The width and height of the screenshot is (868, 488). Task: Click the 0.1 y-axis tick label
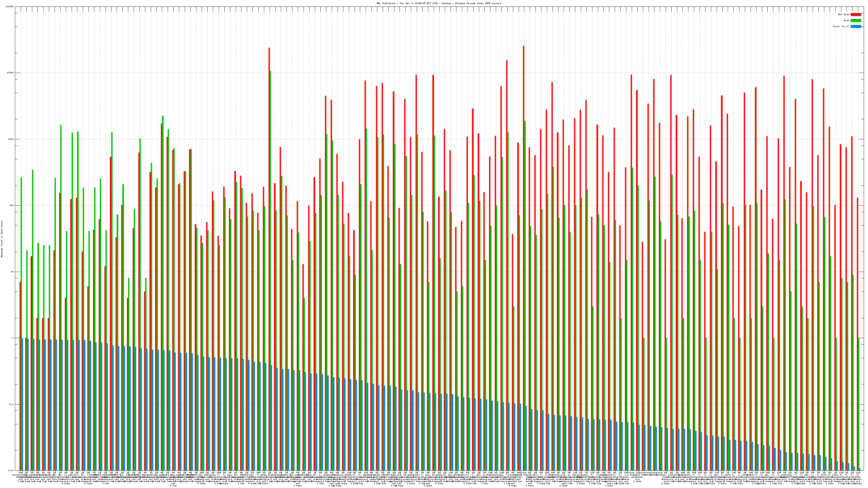pos(12,404)
